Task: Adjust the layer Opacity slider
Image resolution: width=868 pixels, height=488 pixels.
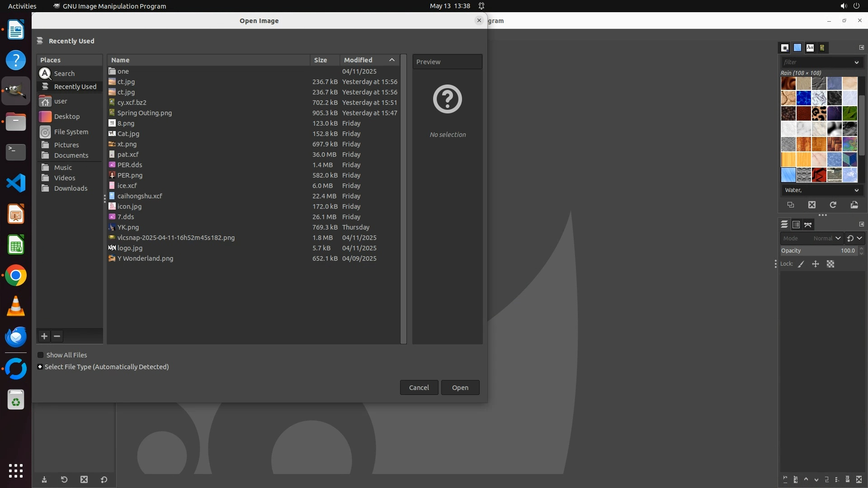Action: (x=818, y=251)
